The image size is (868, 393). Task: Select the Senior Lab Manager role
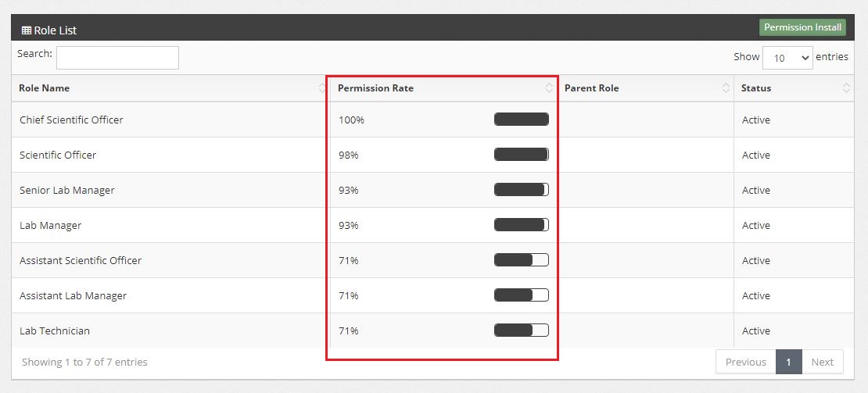(x=67, y=190)
